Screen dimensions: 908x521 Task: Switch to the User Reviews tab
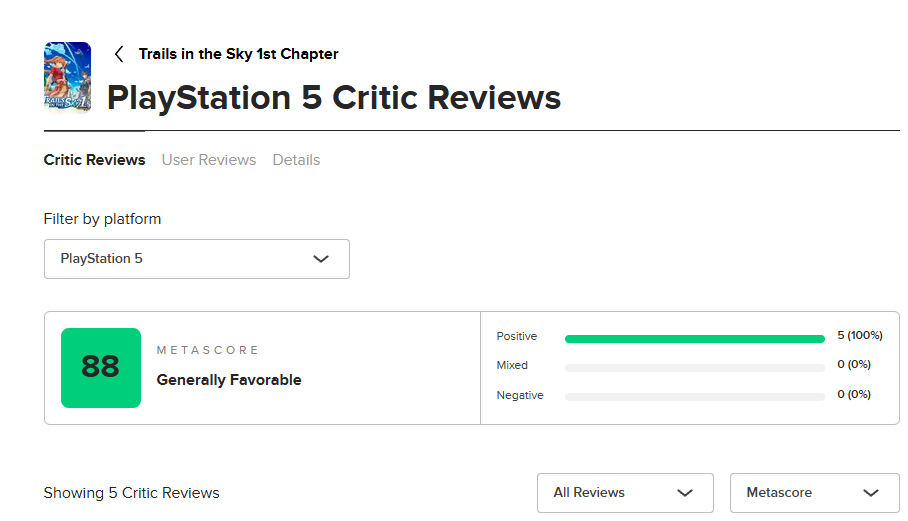(209, 160)
